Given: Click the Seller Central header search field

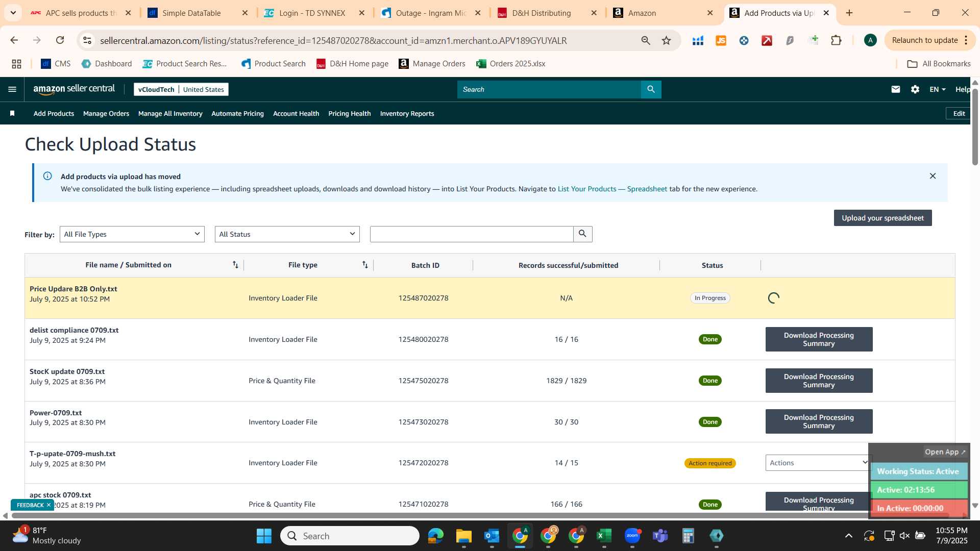Looking at the screenshot, I should point(549,89).
